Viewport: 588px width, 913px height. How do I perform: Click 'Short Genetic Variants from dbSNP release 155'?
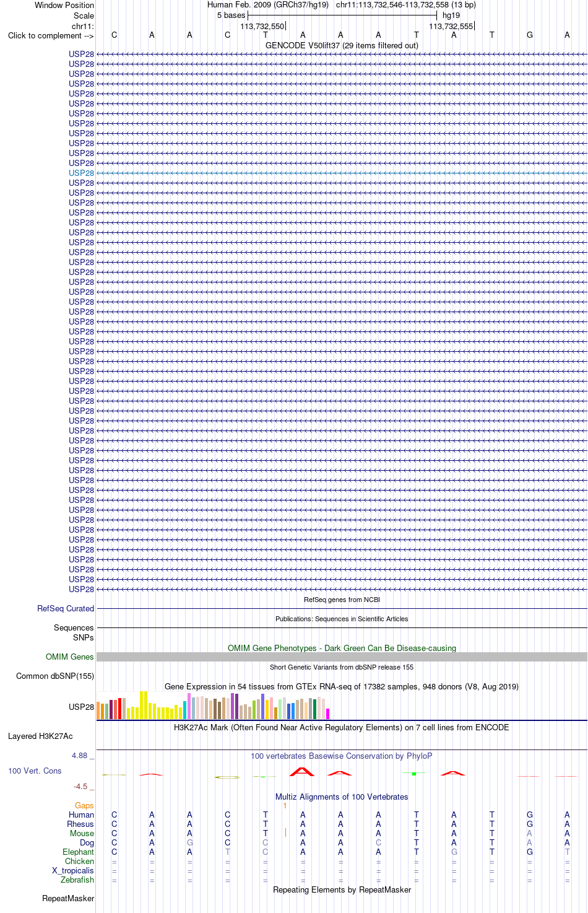tap(342, 667)
